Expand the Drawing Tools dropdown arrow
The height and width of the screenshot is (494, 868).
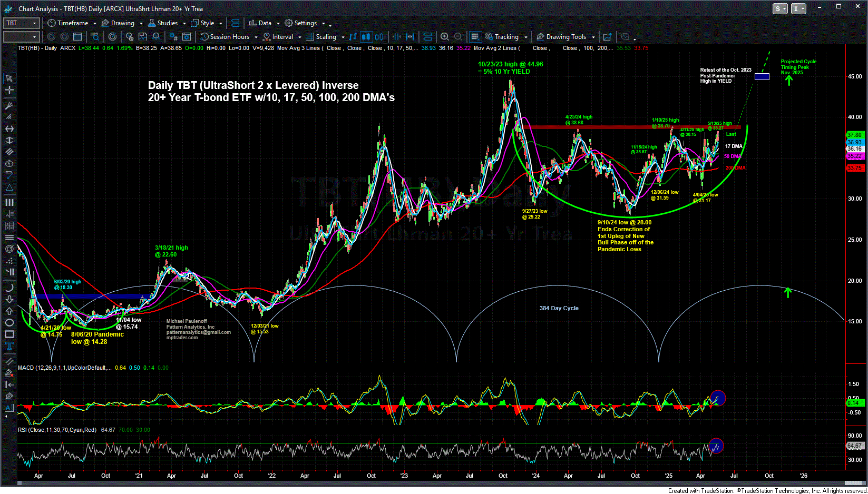593,37
